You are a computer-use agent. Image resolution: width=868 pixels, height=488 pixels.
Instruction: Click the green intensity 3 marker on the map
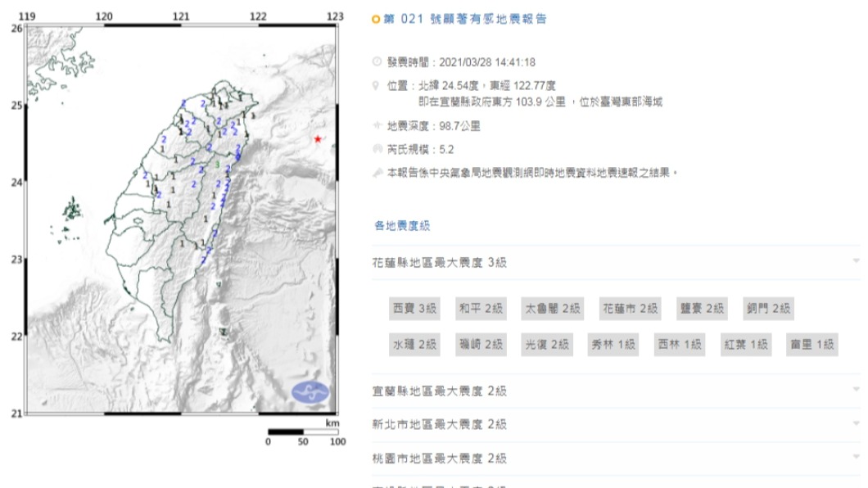[218, 165]
